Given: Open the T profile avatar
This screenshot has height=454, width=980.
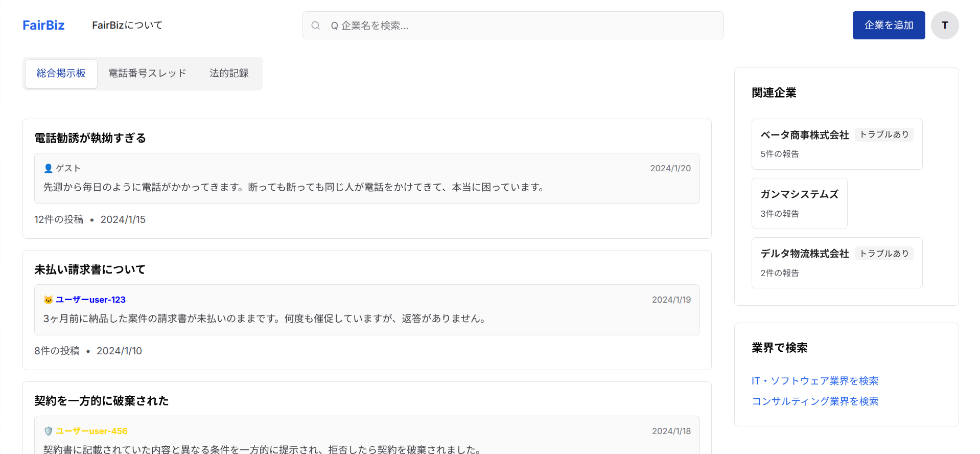Looking at the screenshot, I should 944,26.
